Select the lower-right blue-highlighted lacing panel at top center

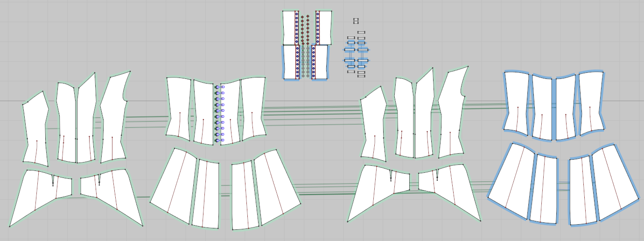(320, 62)
